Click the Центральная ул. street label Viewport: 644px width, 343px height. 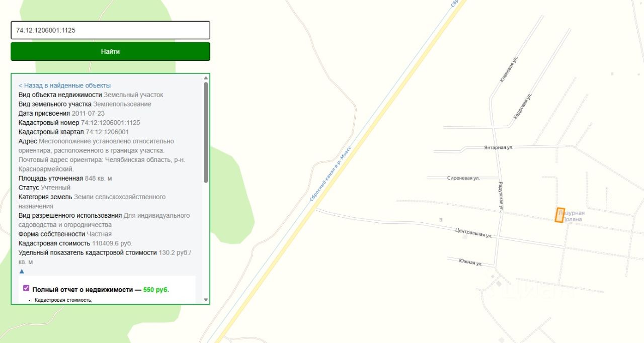coord(473,233)
